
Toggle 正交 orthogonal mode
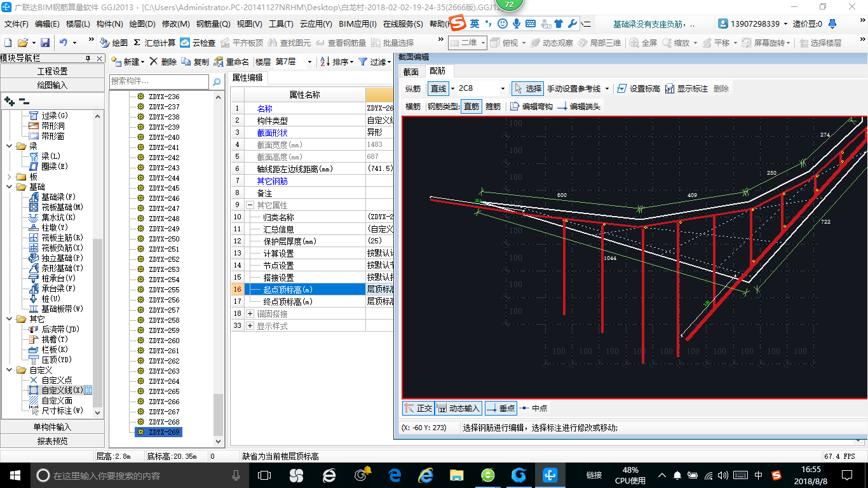click(418, 409)
